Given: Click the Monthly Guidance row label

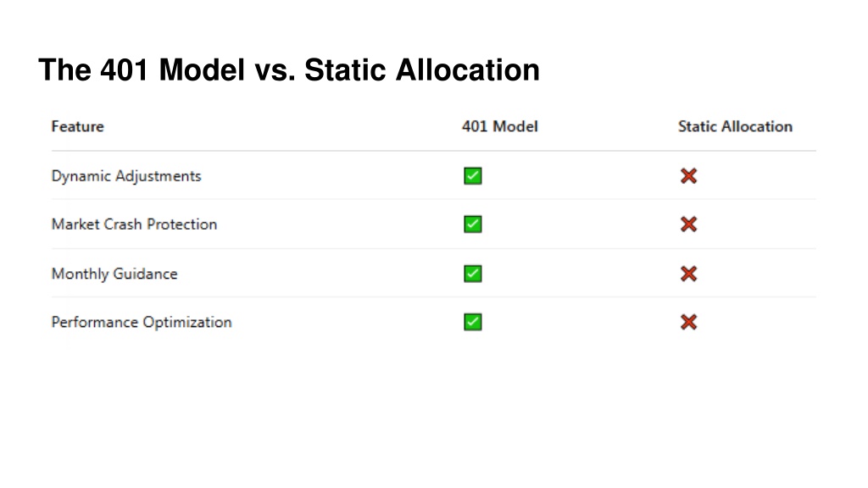Looking at the screenshot, I should (x=114, y=274).
